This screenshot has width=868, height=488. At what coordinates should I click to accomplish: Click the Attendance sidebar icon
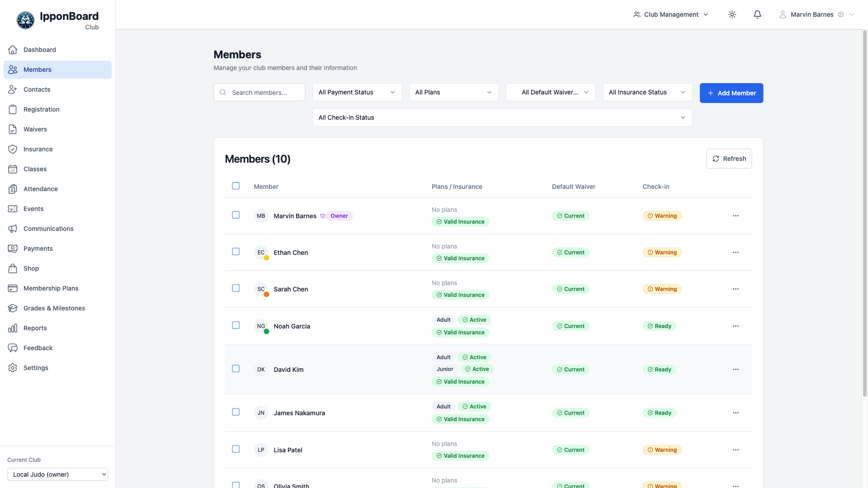(12, 189)
